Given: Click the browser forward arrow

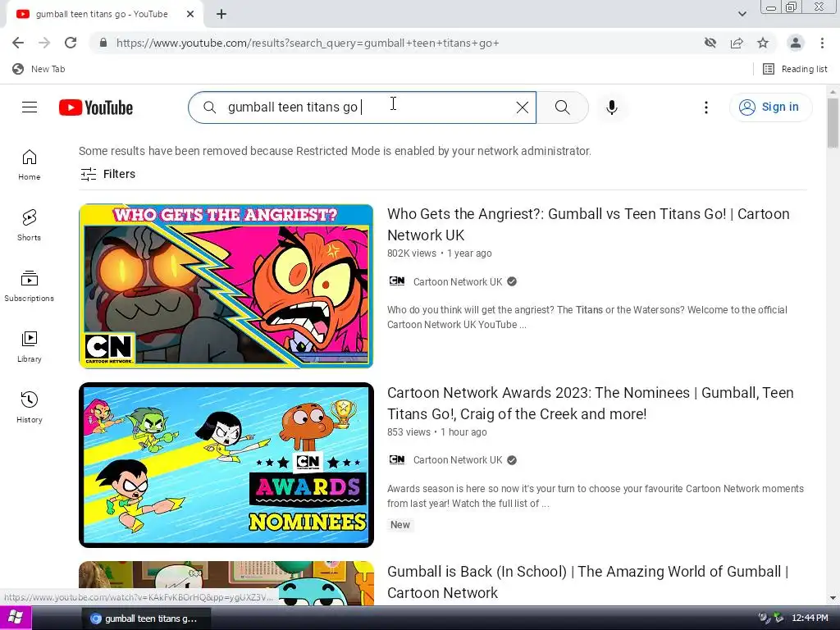Looking at the screenshot, I should point(44,43).
